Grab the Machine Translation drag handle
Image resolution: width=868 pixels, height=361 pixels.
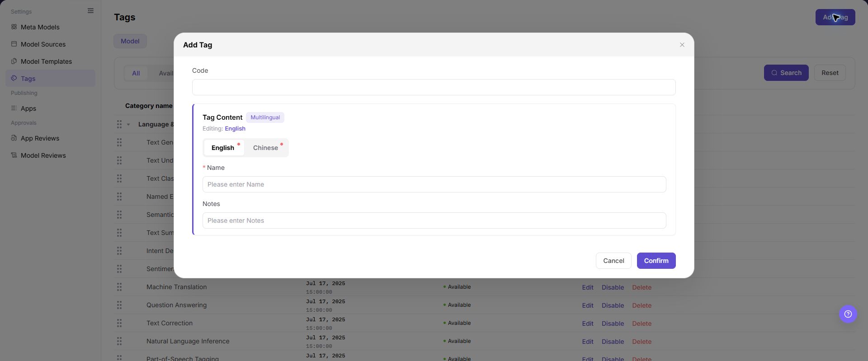(119, 287)
